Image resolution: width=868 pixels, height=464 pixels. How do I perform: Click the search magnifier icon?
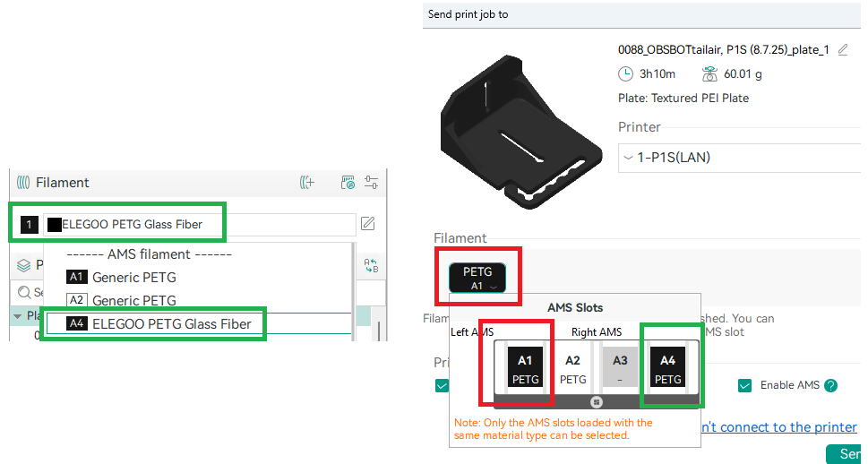tap(24, 292)
